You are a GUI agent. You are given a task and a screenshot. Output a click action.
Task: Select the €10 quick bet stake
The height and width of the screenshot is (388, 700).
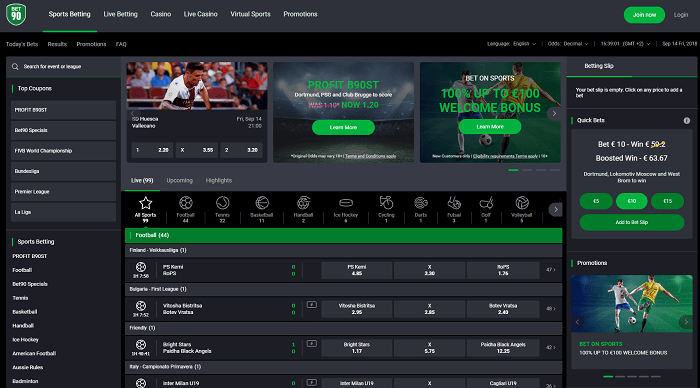632,201
